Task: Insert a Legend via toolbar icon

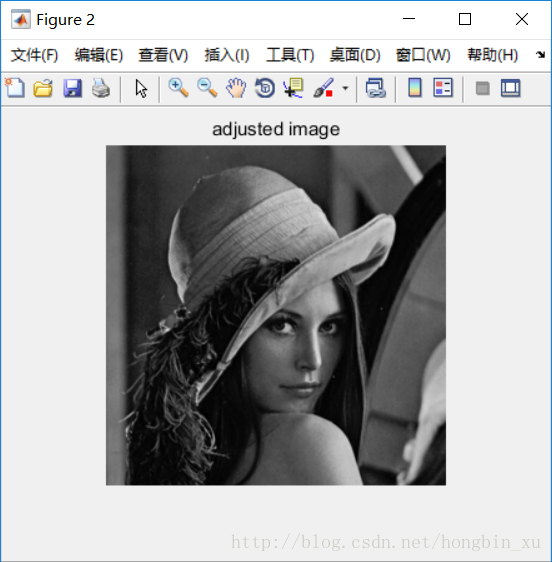Action: pyautogui.click(x=443, y=88)
